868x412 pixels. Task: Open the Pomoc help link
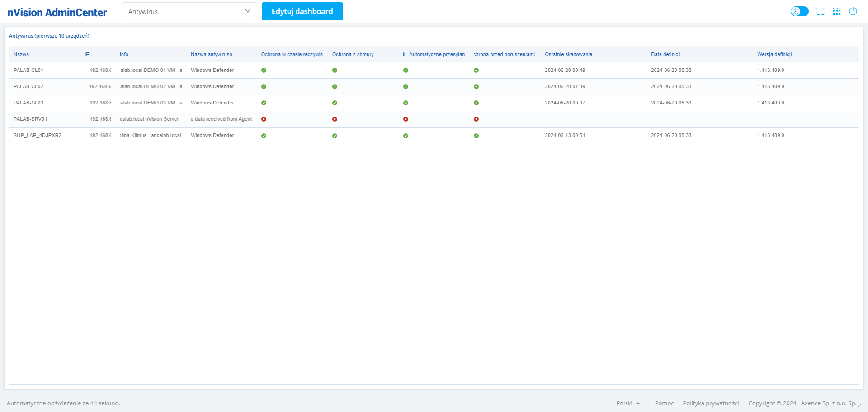pos(664,403)
